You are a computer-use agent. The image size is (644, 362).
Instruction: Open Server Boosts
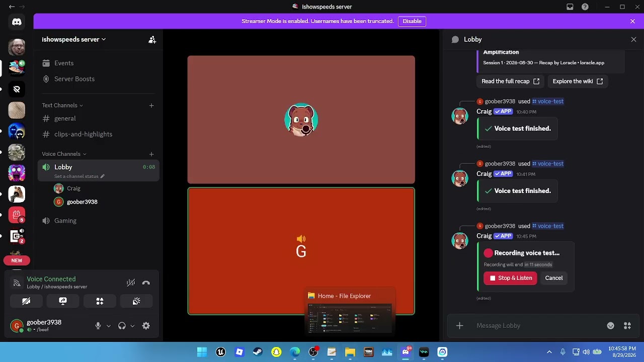99,79
